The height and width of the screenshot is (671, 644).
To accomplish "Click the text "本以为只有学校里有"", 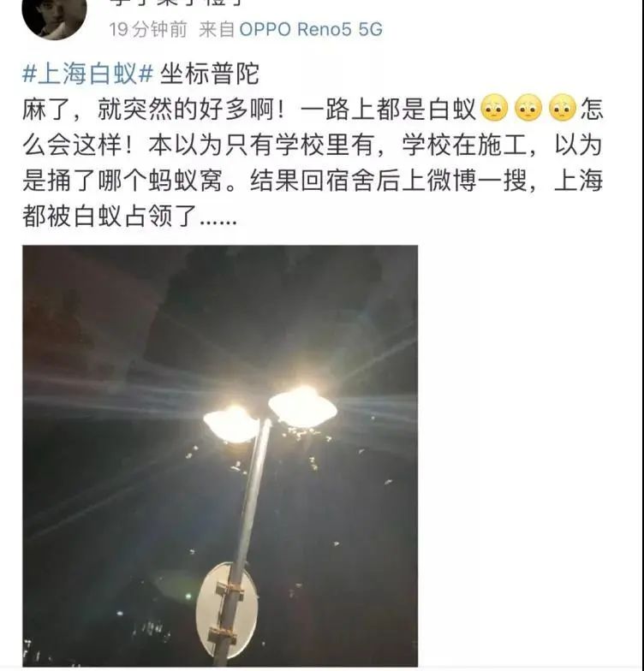I will point(260,145).
